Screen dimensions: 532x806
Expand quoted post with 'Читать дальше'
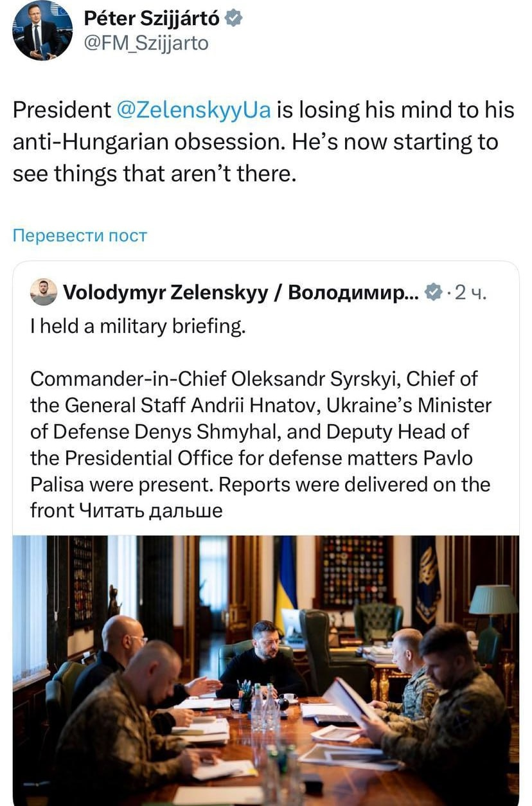point(152,510)
